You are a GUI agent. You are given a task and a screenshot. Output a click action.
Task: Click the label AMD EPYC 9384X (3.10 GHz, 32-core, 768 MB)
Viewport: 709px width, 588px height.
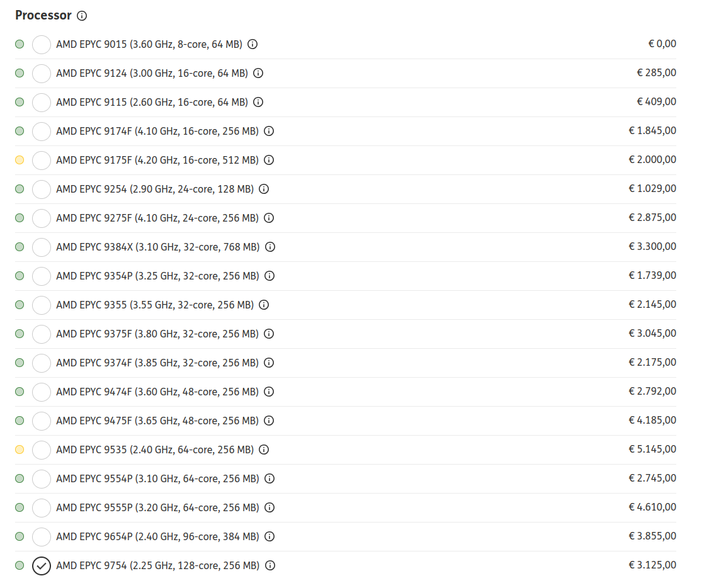click(158, 247)
